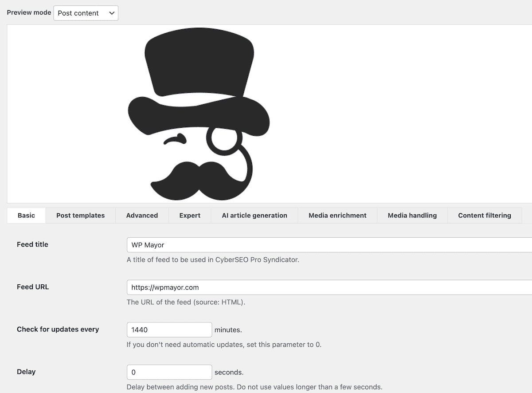532x393 pixels.
Task: Click the 'seconds.' unit text
Action: click(x=229, y=372)
